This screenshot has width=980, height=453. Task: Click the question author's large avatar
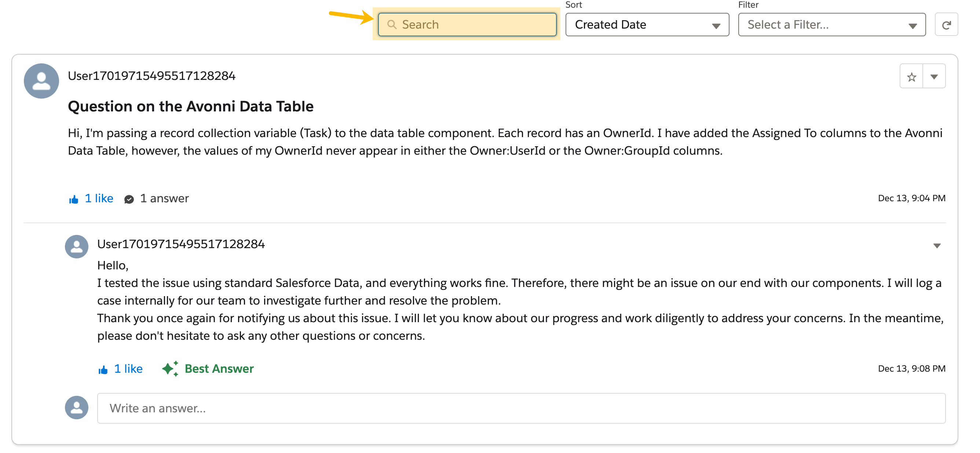click(41, 81)
